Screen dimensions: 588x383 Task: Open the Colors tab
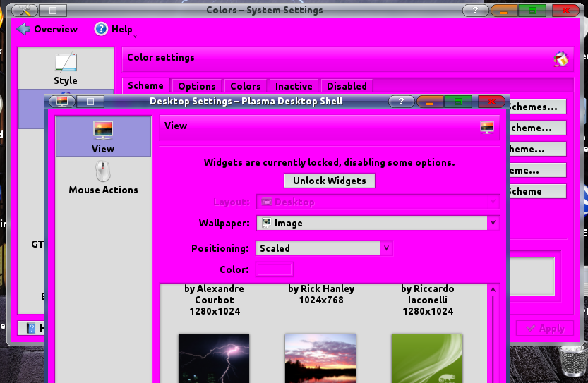246,86
